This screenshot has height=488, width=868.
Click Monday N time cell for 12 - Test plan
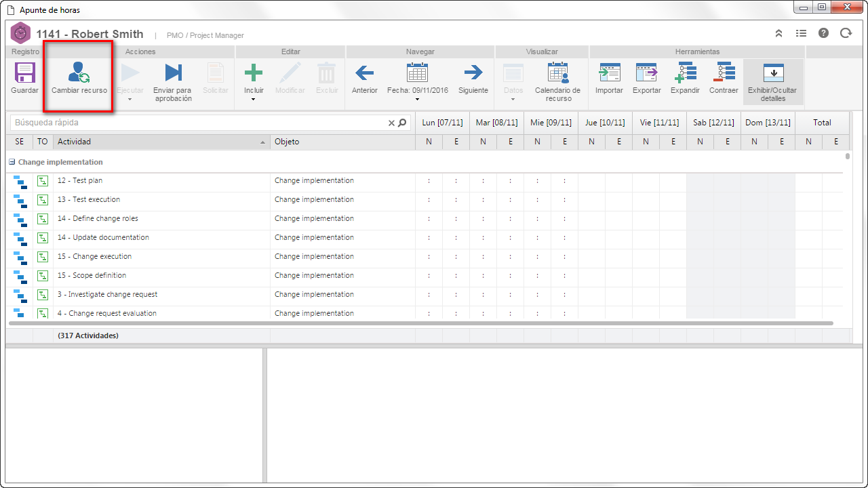pyautogui.click(x=429, y=181)
